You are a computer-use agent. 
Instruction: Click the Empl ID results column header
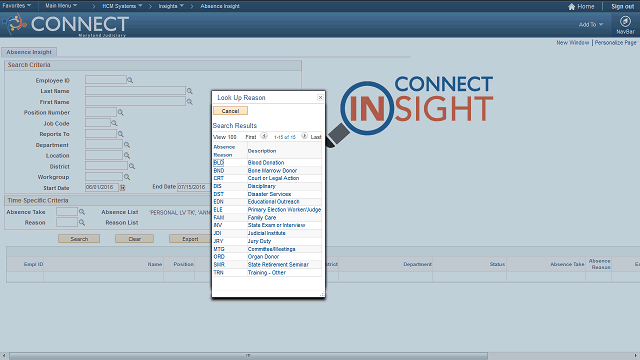click(x=33, y=264)
